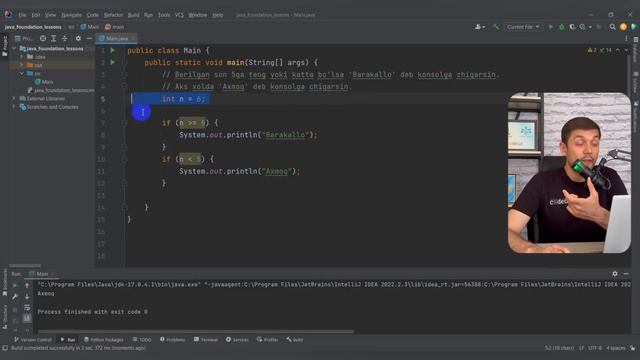The image size is (640, 360).
Task: Select java_foundation_lessons.iml file
Action: pos(60,90)
